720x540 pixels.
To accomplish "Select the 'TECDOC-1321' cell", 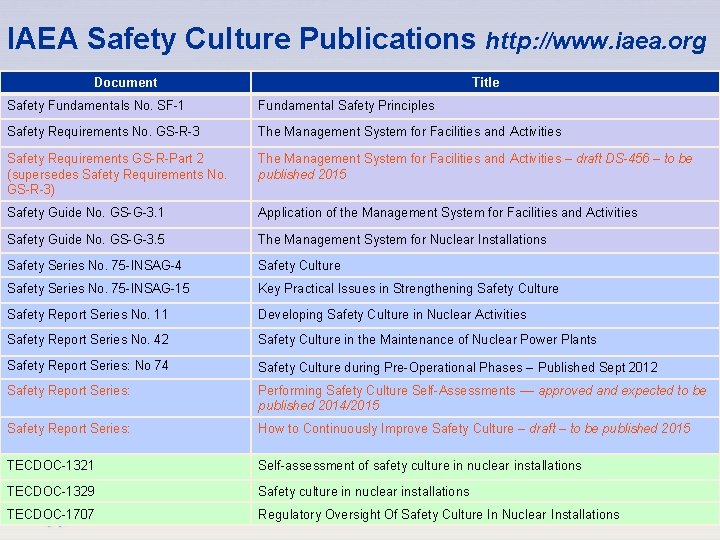I will pyautogui.click(x=125, y=466).
